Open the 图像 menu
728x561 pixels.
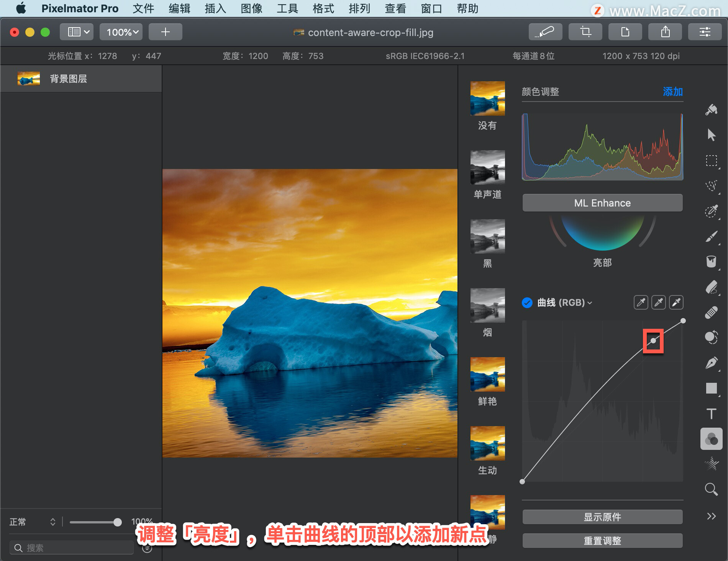click(251, 8)
